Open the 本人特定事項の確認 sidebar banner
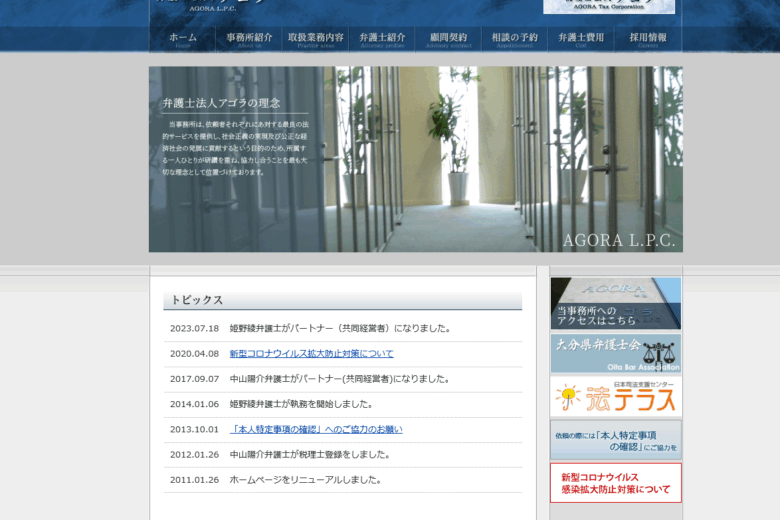The image size is (780, 520). [x=615, y=440]
